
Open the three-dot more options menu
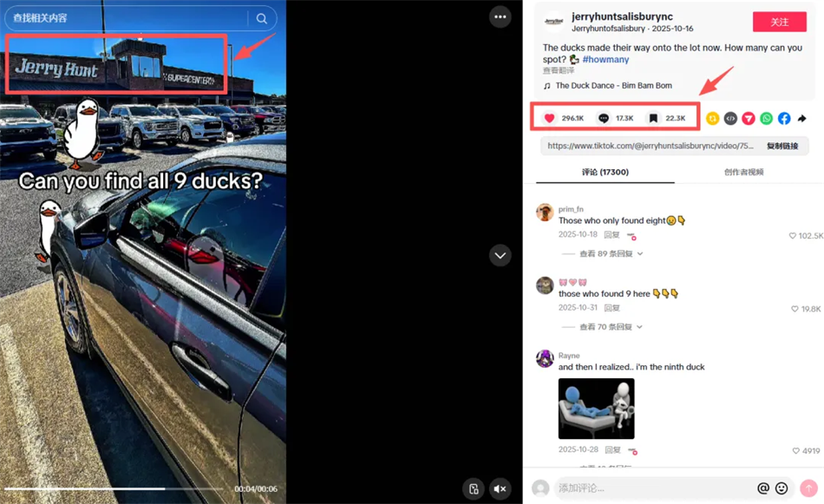tap(500, 16)
